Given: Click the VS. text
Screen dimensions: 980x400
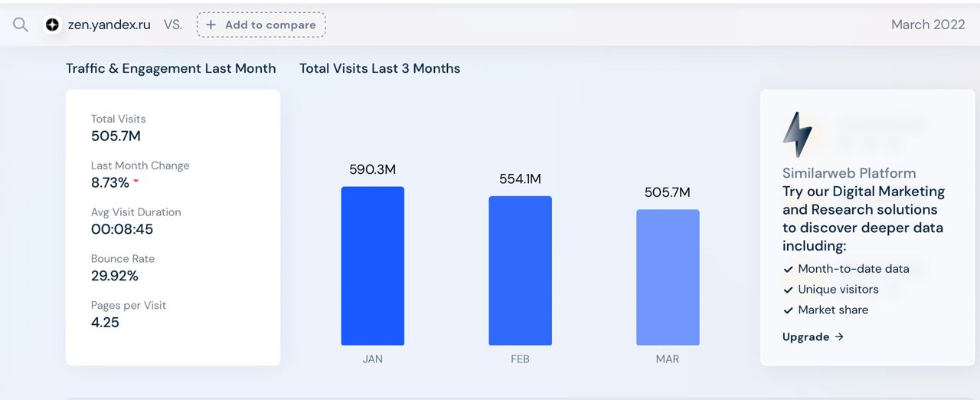Looking at the screenshot, I should point(173,25).
